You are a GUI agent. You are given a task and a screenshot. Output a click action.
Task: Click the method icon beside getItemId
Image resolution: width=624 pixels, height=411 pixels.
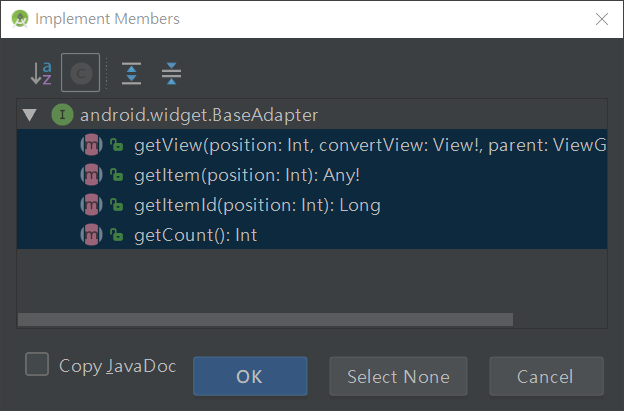pos(92,205)
